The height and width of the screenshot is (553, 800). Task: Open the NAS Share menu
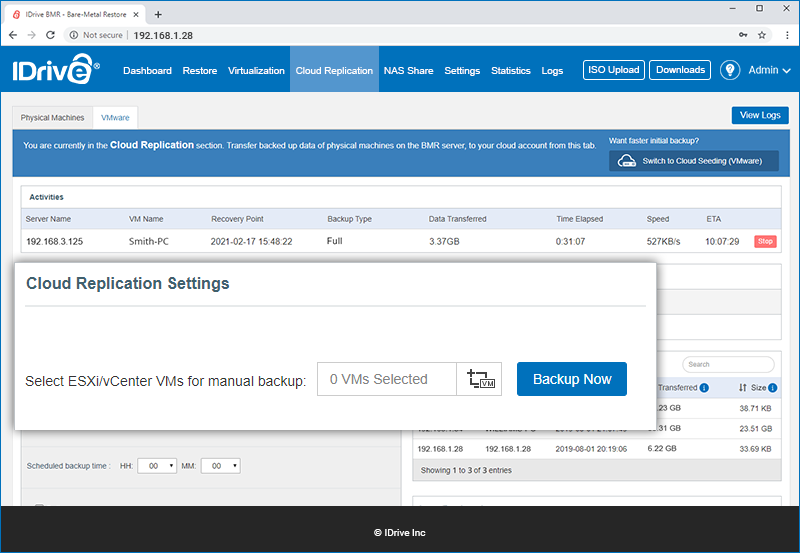[408, 70]
